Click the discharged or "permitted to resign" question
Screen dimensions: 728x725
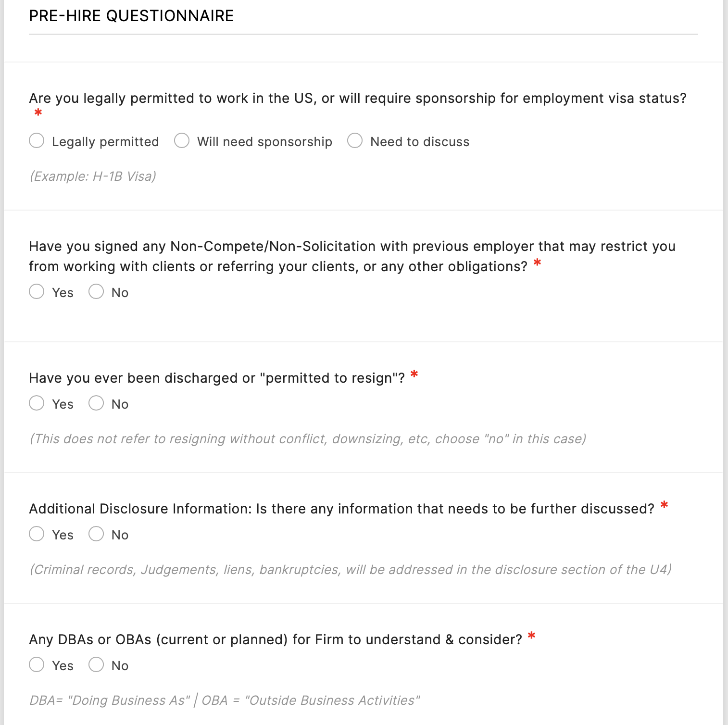pyautogui.click(x=217, y=378)
